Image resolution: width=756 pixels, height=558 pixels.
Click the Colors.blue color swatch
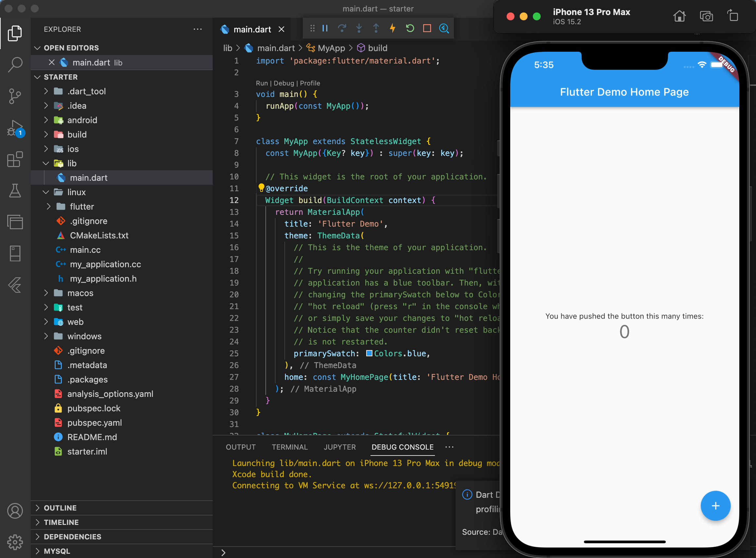[369, 353]
